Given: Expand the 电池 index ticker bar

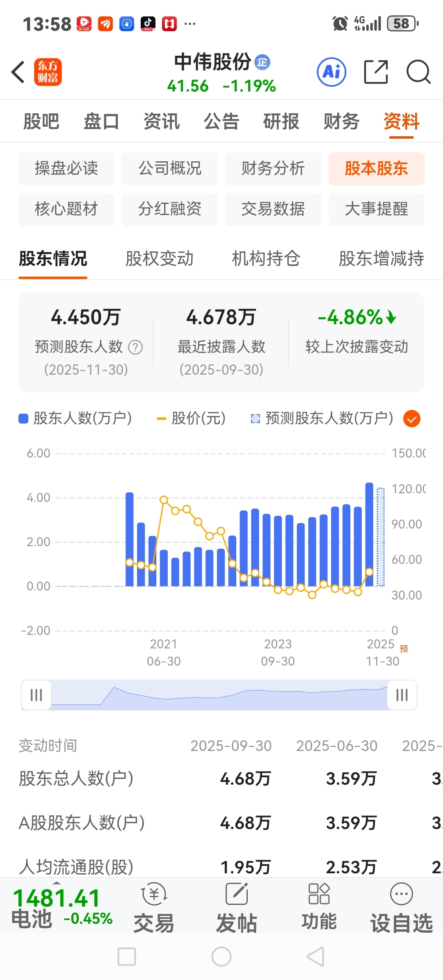Looking at the screenshot, I should (57, 883).
